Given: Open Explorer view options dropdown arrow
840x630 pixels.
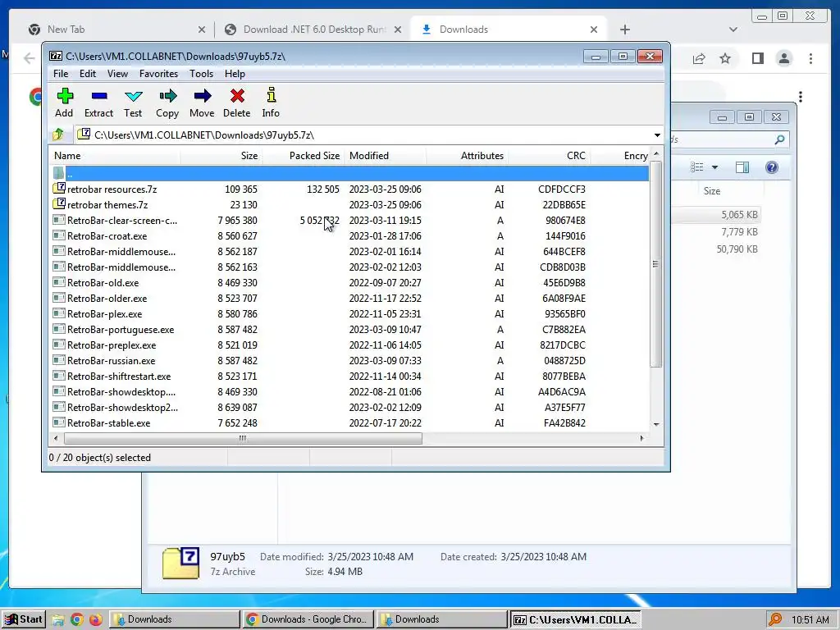Looking at the screenshot, I should 714,167.
